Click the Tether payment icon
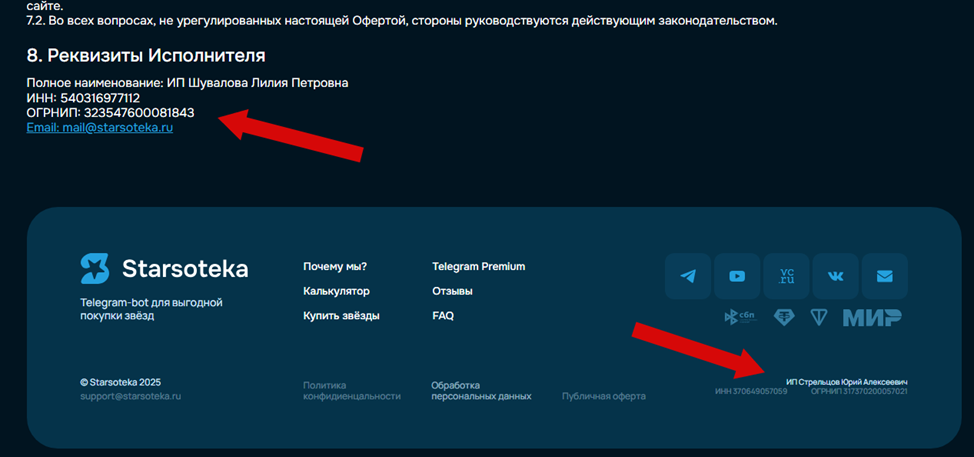974x457 pixels. click(786, 317)
